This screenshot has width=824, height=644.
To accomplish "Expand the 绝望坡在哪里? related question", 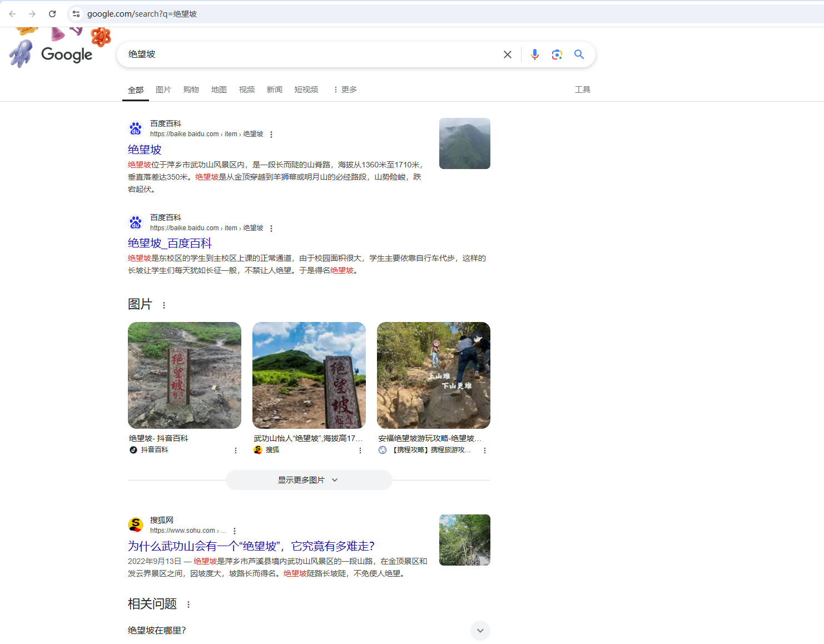I will (x=480, y=630).
